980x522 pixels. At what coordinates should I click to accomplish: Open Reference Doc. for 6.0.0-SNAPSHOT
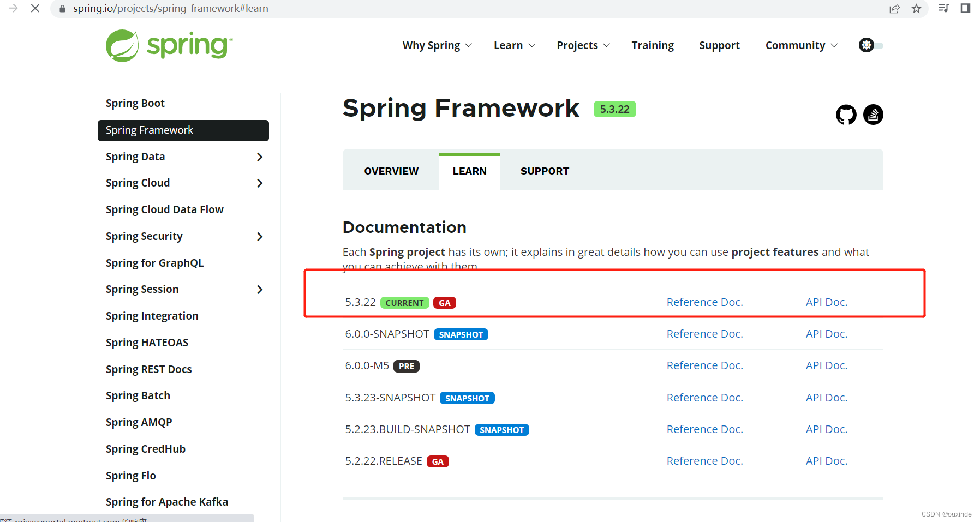pyautogui.click(x=705, y=334)
